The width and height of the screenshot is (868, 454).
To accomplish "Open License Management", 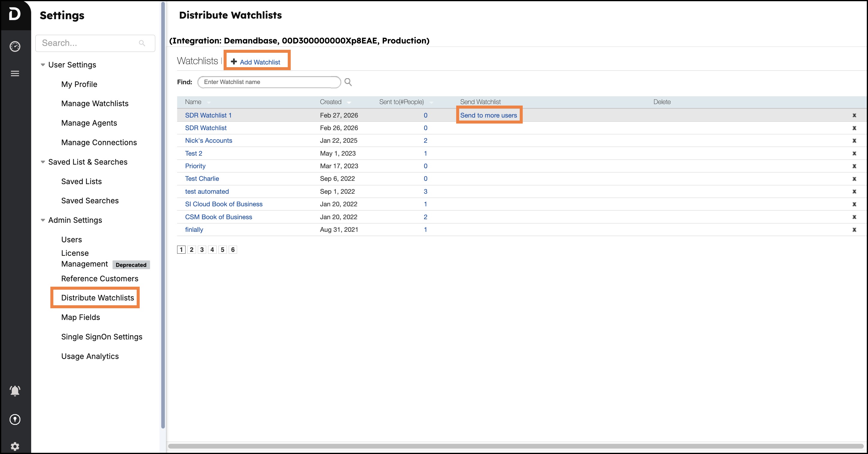I will (85, 258).
